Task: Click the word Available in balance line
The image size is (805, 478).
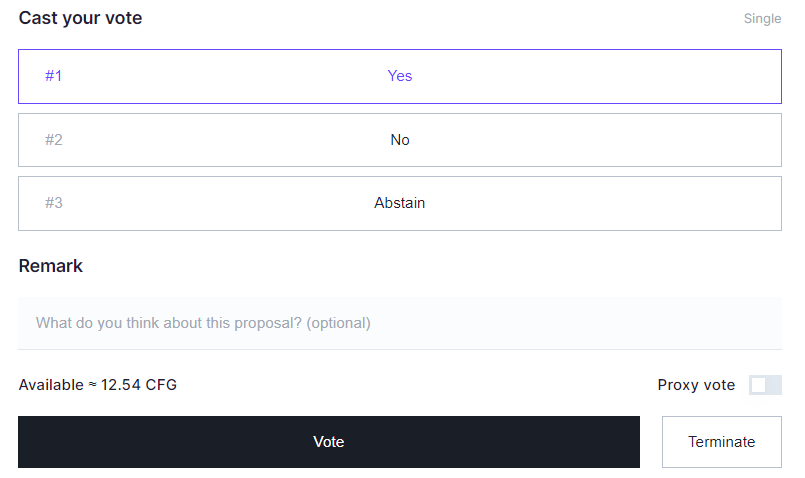Action: coord(51,385)
